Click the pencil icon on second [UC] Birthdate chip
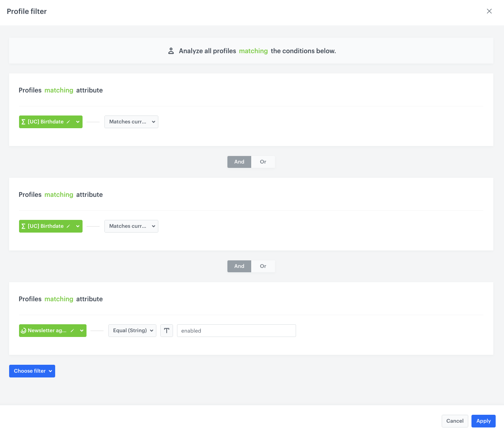 click(69, 226)
